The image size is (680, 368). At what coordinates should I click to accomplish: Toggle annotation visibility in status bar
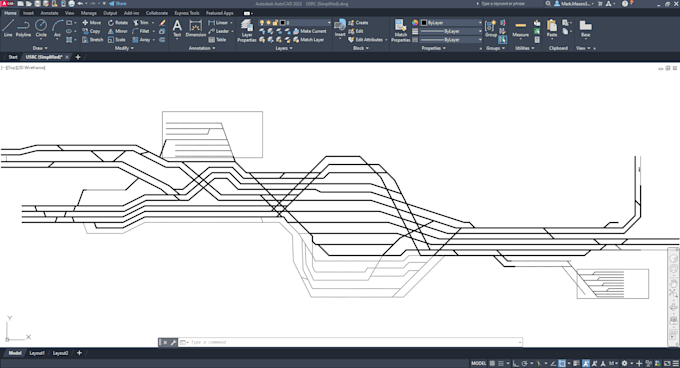click(x=585, y=363)
